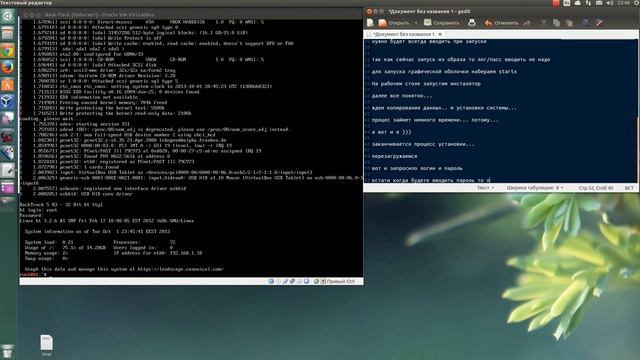Open the Ширина табуляции dropdown in status bar
Viewport: 640px width, 360px height.
[x=535, y=188]
